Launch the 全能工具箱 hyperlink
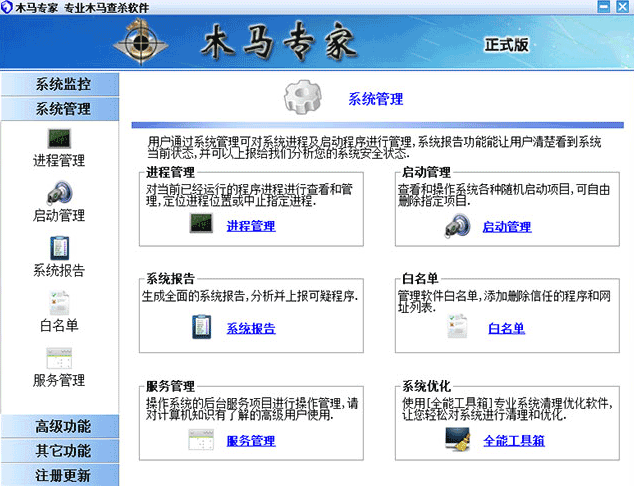 (514, 441)
